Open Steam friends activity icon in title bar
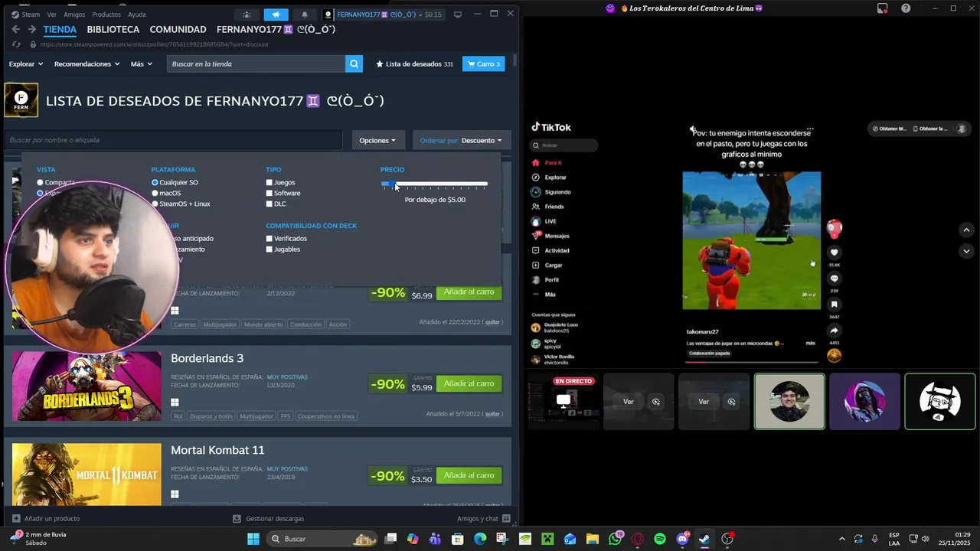The width and height of the screenshot is (980, 551). point(247,15)
